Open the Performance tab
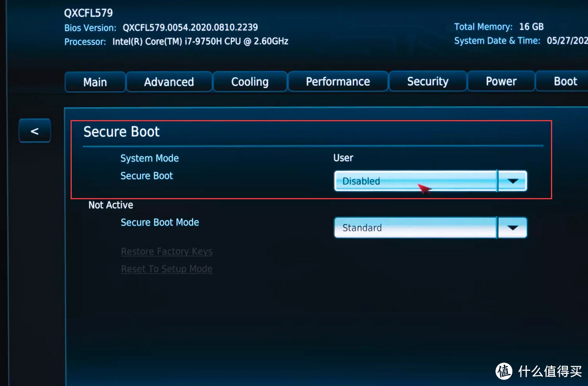This screenshot has width=588, height=386. 338,81
